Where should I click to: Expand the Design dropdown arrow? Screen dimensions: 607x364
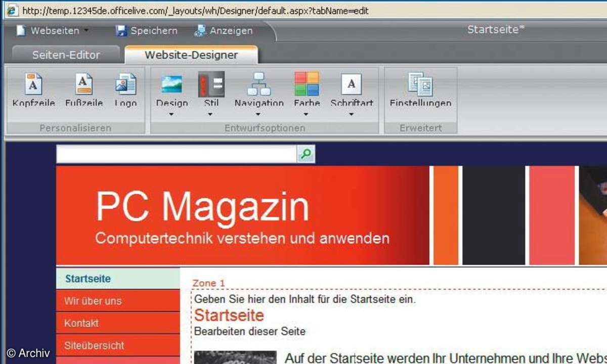coord(171,115)
